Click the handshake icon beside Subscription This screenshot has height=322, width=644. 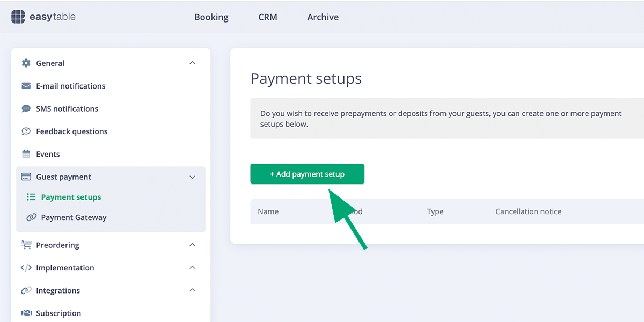(x=25, y=313)
